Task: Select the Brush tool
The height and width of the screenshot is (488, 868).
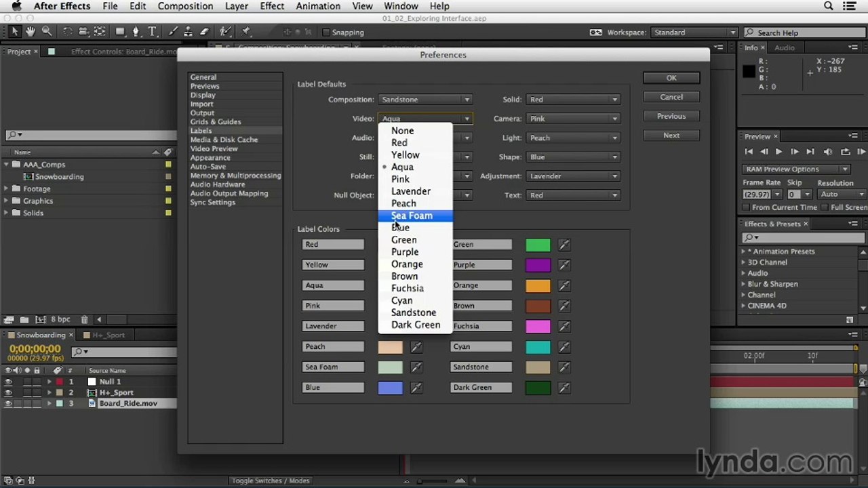Action: coord(174,32)
